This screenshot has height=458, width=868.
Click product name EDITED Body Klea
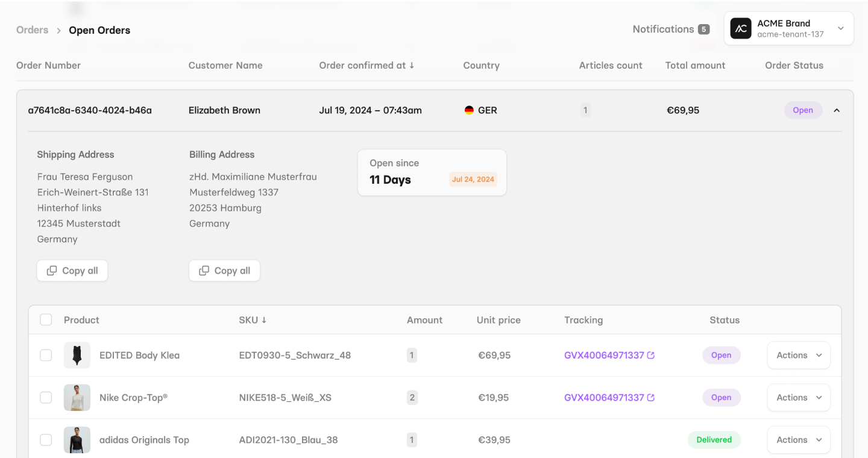[x=139, y=355]
